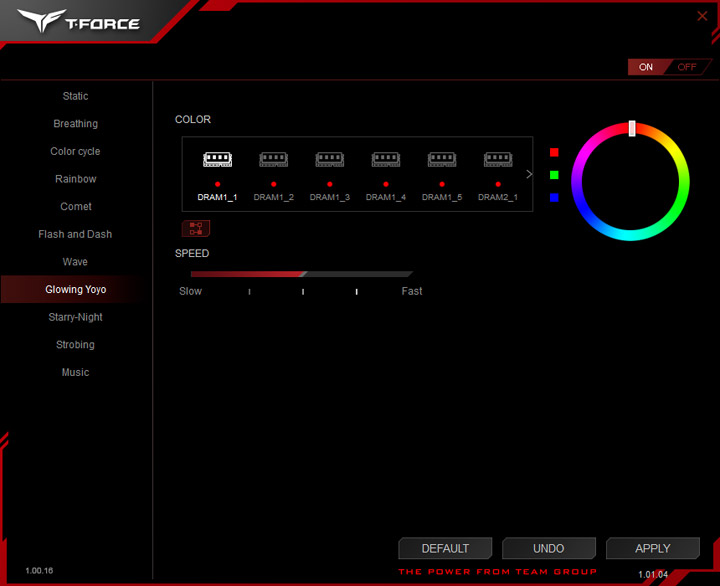Click the APPLY button
The height and width of the screenshot is (586, 720).
tap(652, 548)
